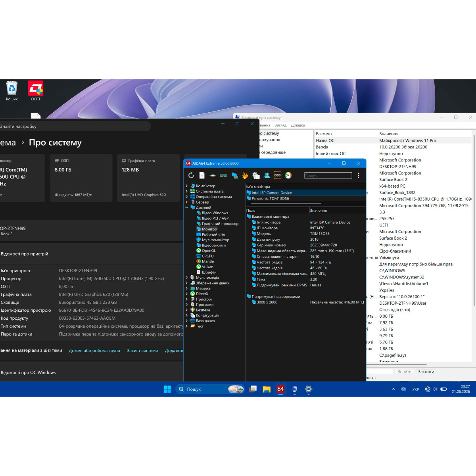476x476 pixels.
Task: Select Мультимонітор tree entry
Action: click(215, 240)
